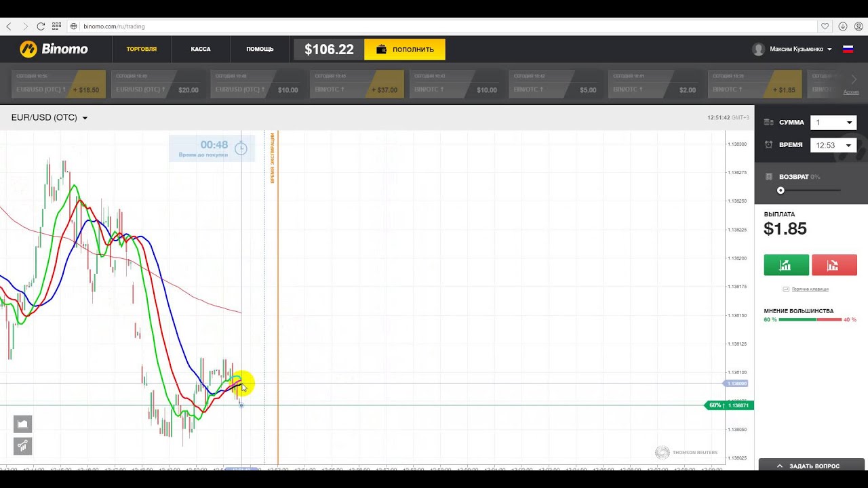Open the EUR/USD (OTC) asset dropdown
Image resolution: width=868 pixels, height=488 pixels.
coord(50,118)
